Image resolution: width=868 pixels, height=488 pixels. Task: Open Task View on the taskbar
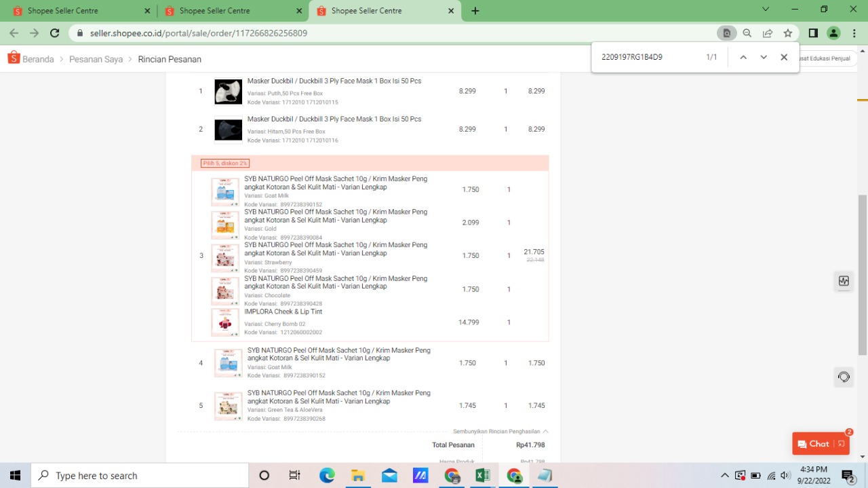click(295, 476)
